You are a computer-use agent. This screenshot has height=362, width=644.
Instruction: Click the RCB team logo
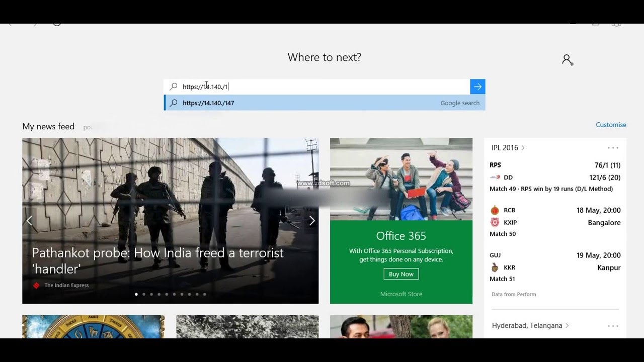(495, 210)
